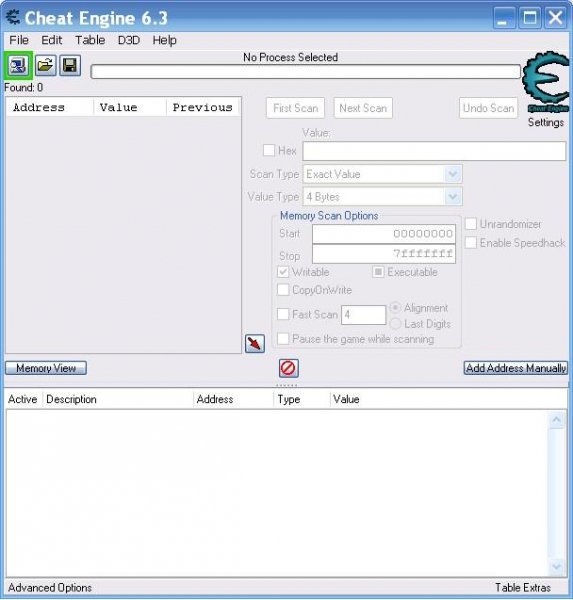Click the 'Found: 0' label
573x600 pixels.
pos(24,88)
